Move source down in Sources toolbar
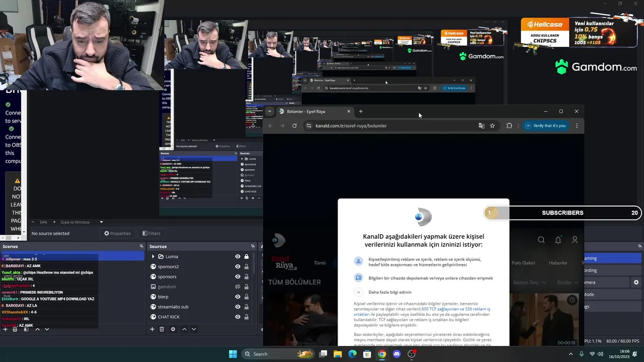The width and height of the screenshot is (644, 362). [194, 329]
